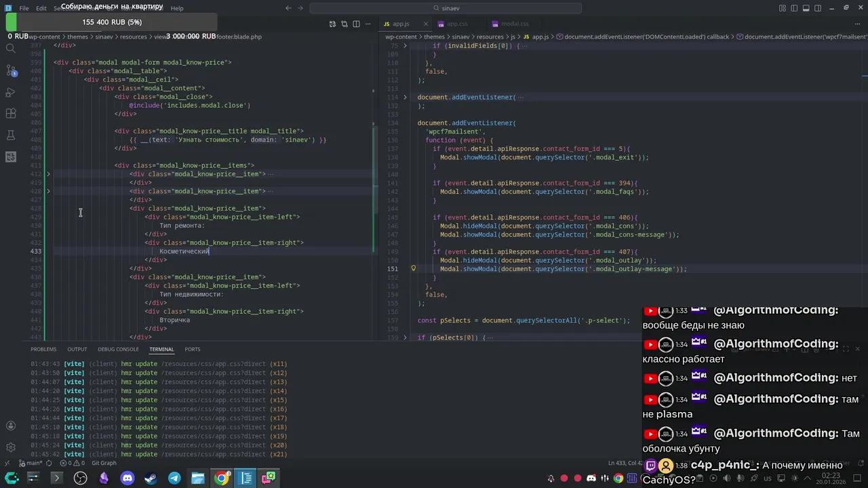The width and height of the screenshot is (868, 488).
Task: Click the donation goal progress bar
Action: [x=111, y=22]
